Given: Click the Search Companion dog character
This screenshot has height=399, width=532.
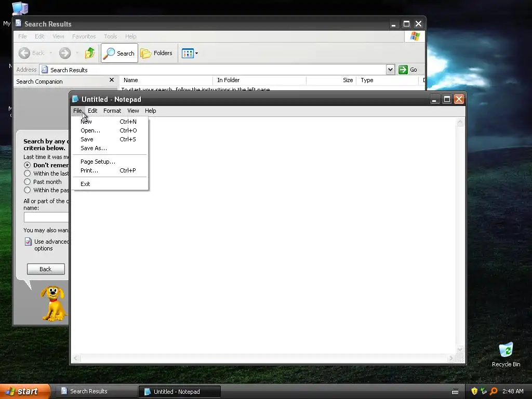Looking at the screenshot, I should (x=54, y=303).
